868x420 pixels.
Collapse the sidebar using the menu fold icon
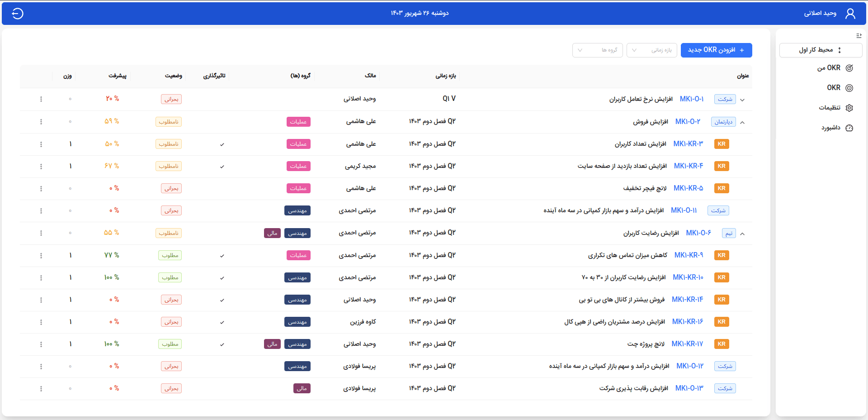coord(859,36)
